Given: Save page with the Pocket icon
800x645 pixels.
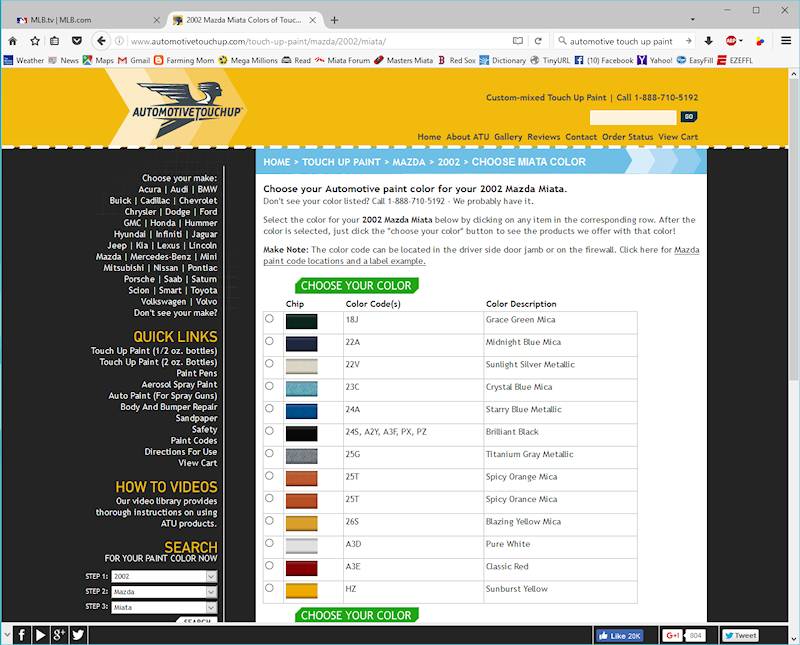Looking at the screenshot, I should (77, 41).
